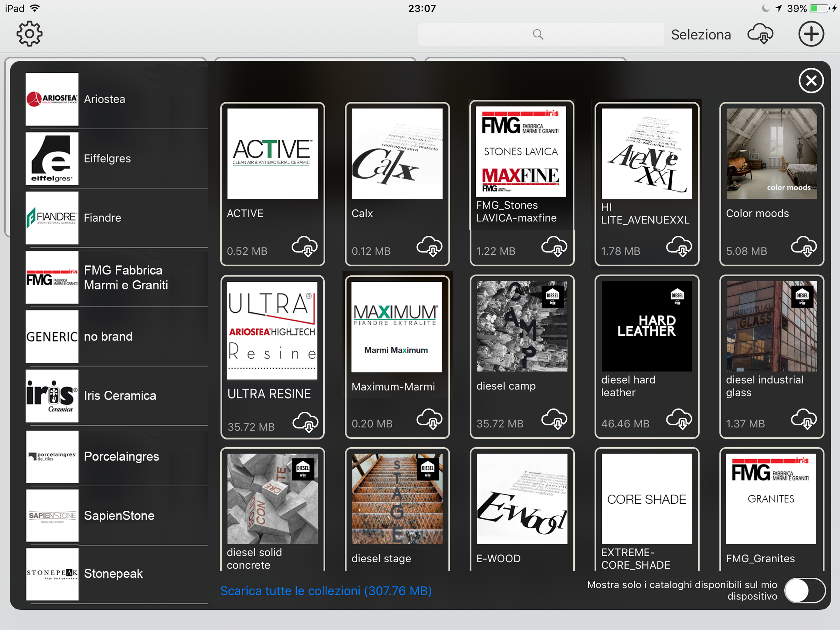Select the Eiffelgres brand
840x630 pixels.
[x=117, y=158]
